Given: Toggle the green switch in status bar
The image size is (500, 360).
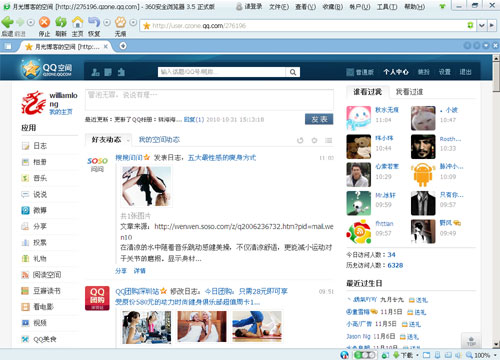Looking at the screenshot, I should (x=363, y=355).
